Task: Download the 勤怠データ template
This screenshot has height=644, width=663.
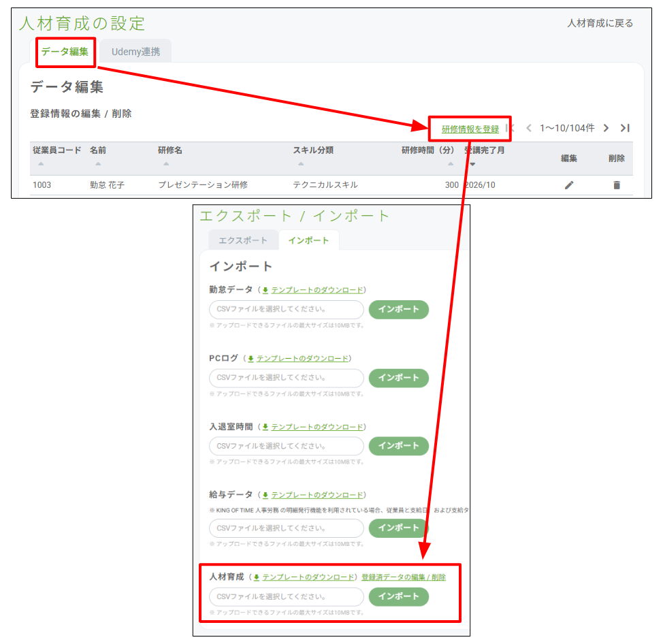Action: [x=317, y=289]
